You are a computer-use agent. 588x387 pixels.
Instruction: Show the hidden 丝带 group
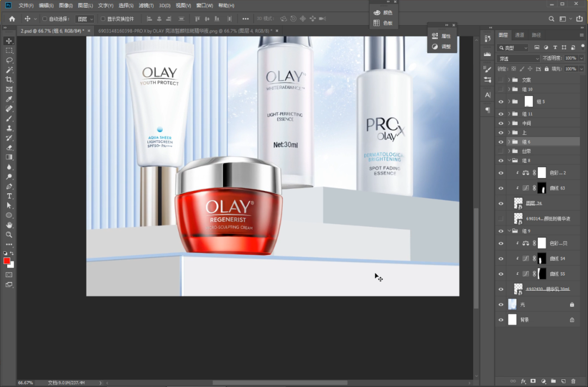[x=501, y=151]
